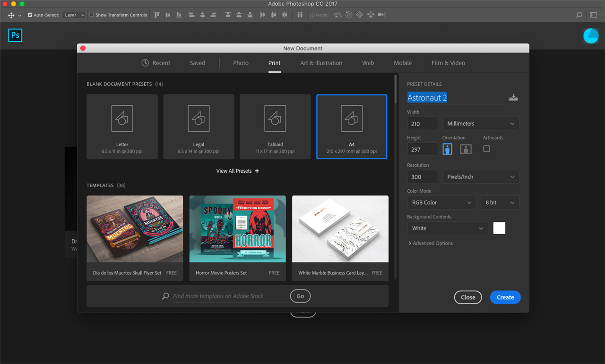The height and width of the screenshot is (364, 605).
Task: Open the Background Contents White dropdown
Action: pos(447,229)
